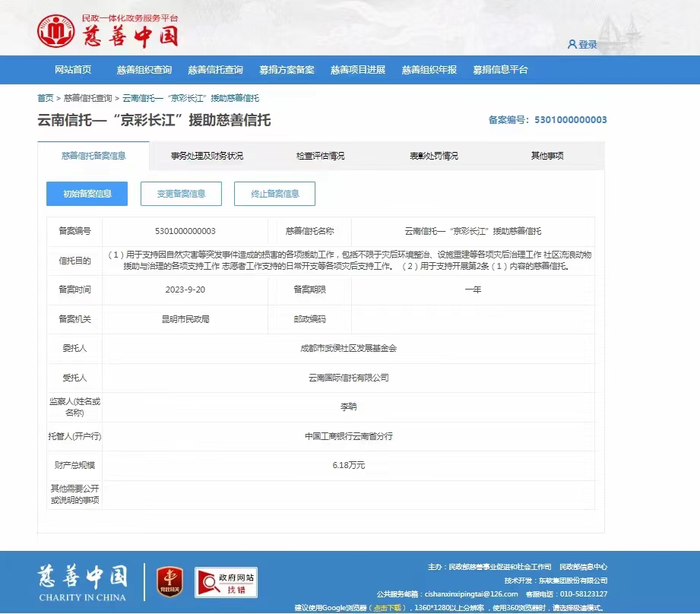Click the 登录 user icon
Viewport: 700px width, 614px height.
[572, 44]
